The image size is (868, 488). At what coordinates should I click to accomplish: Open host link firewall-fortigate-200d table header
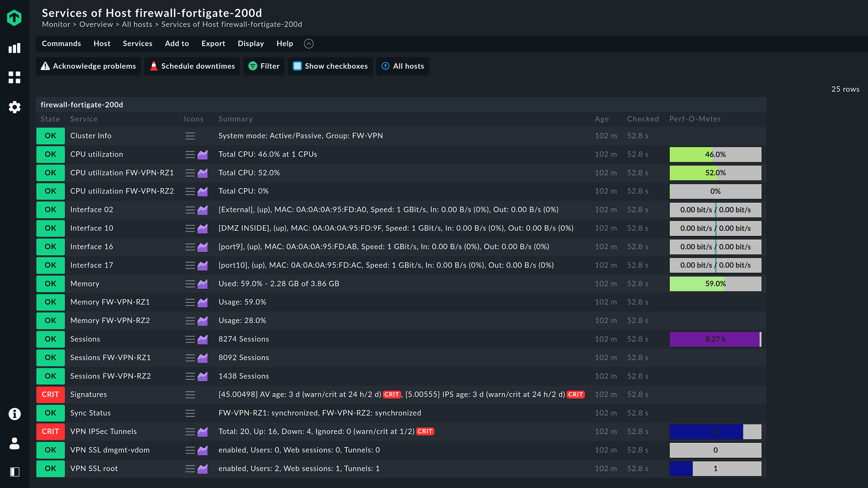click(x=82, y=105)
